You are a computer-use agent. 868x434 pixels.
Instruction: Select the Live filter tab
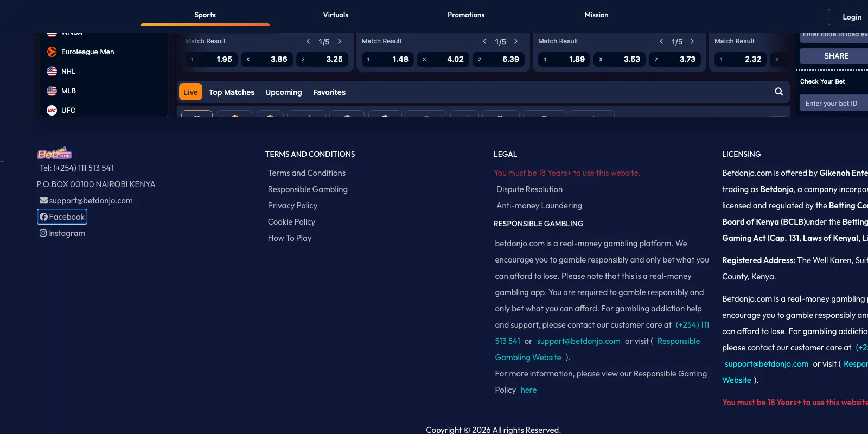tap(190, 92)
